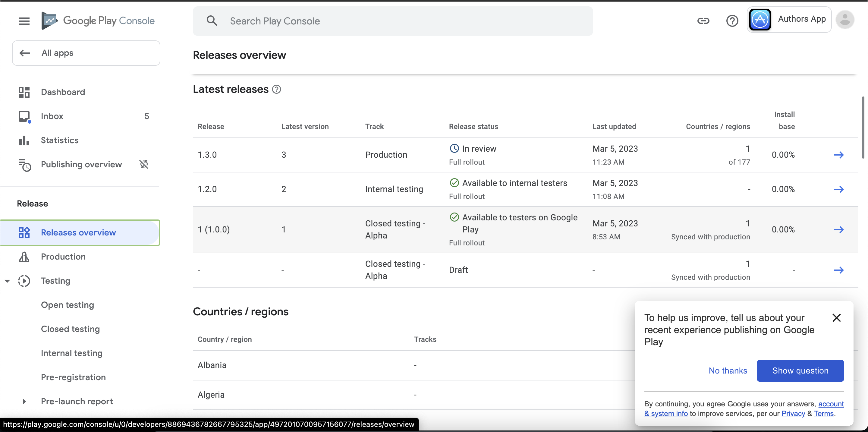The height and width of the screenshot is (432, 868).
Task: Open release 1 (1.0.0) details arrow
Action: [839, 230]
